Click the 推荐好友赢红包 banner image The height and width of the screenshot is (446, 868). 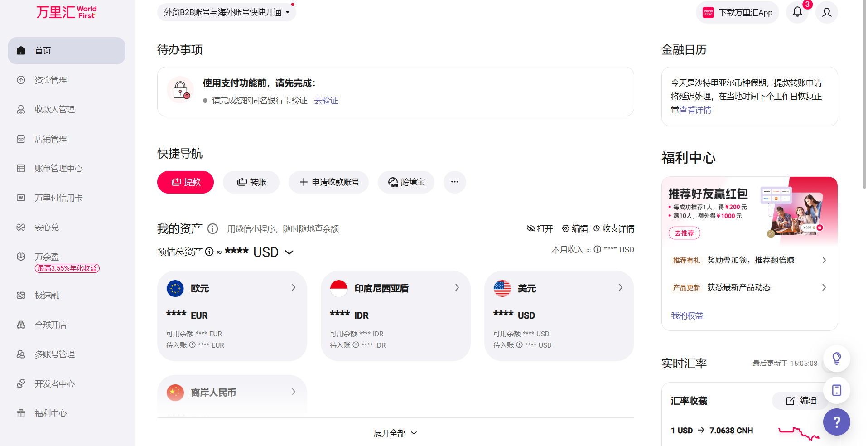tap(749, 211)
